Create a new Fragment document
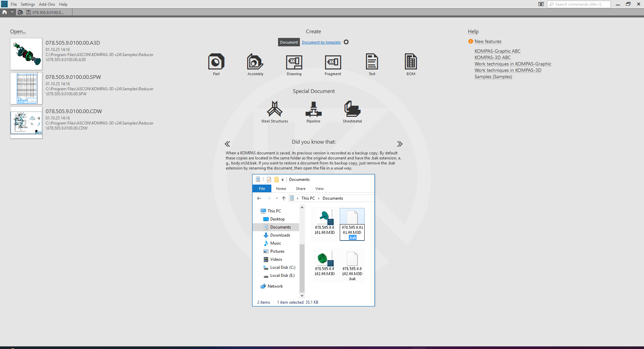644x349 pixels. (333, 64)
